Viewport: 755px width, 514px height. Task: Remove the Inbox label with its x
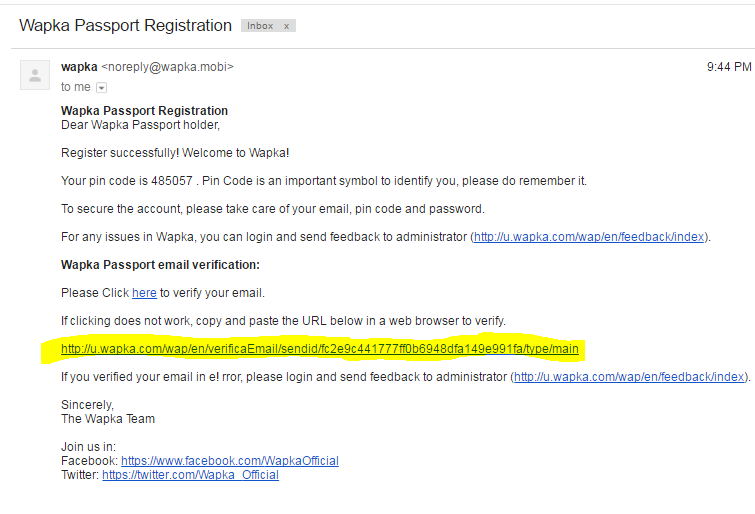pos(287,26)
